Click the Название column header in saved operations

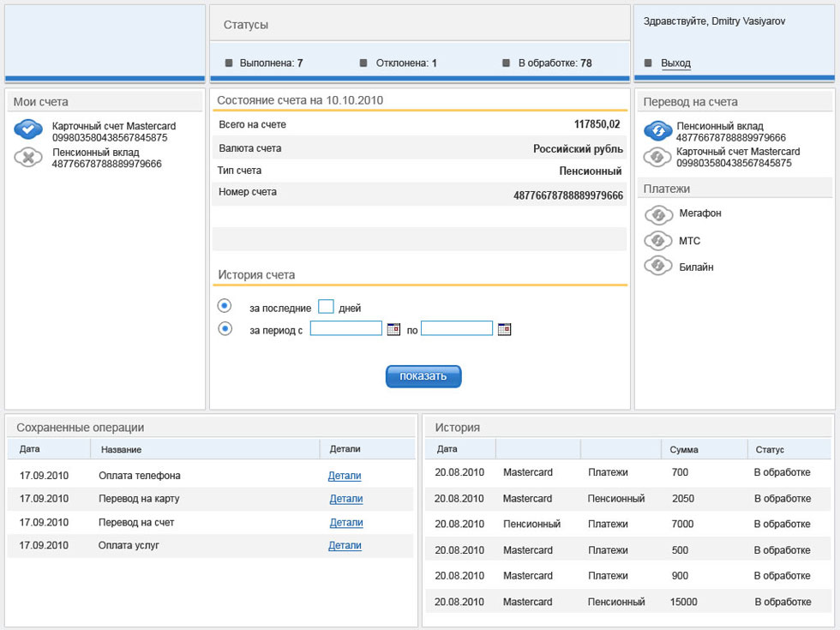click(x=121, y=449)
